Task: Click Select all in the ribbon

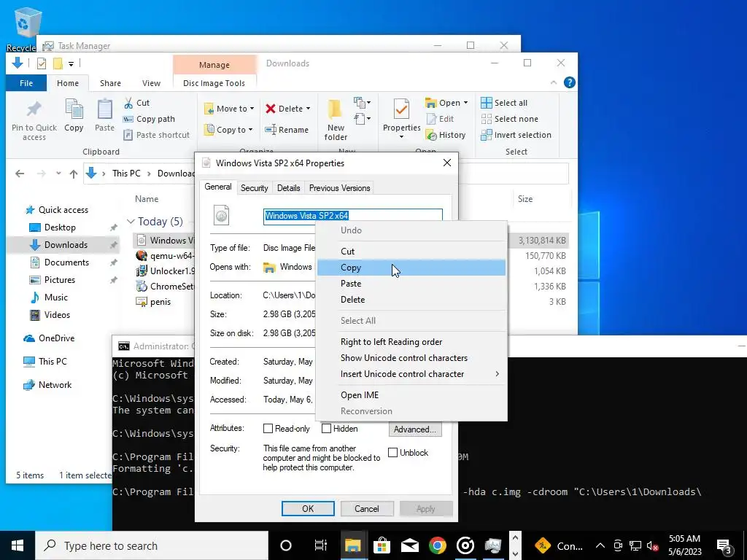Action: pos(504,103)
